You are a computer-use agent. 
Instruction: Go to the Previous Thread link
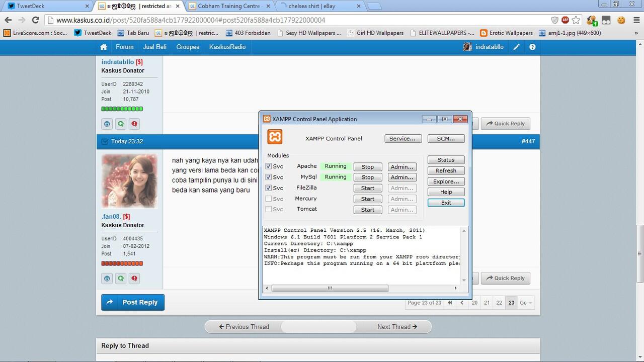[244, 327]
